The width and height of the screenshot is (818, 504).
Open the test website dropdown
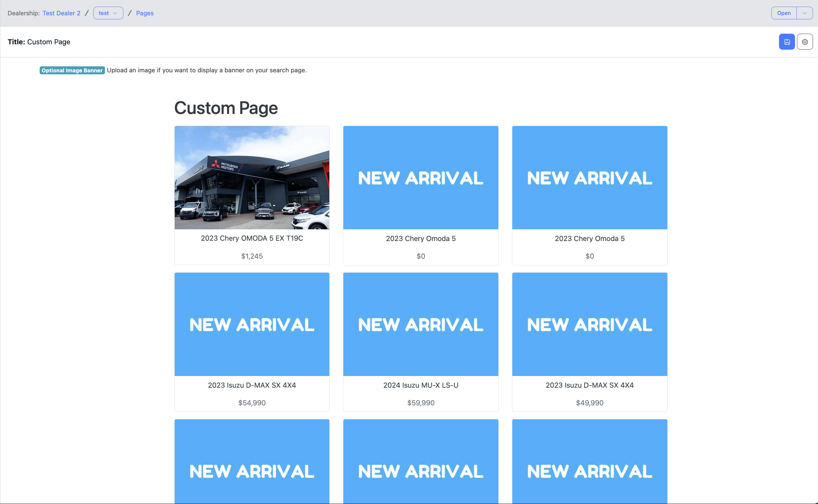point(108,13)
